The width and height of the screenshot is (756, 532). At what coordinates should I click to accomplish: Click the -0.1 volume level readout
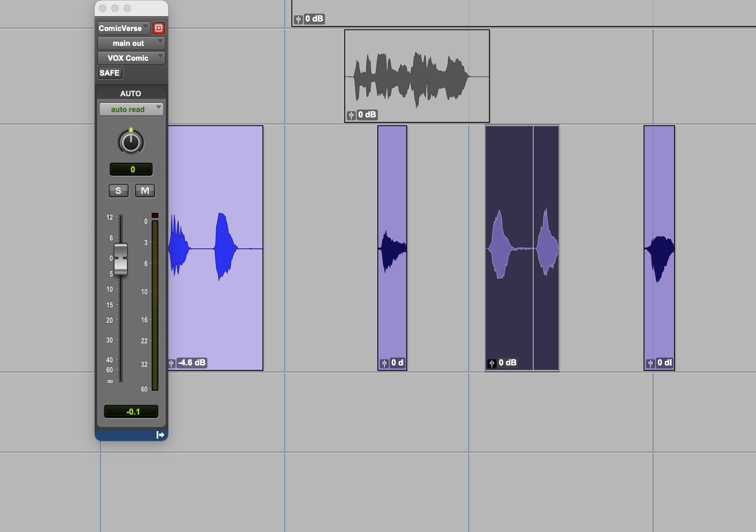pos(131,412)
